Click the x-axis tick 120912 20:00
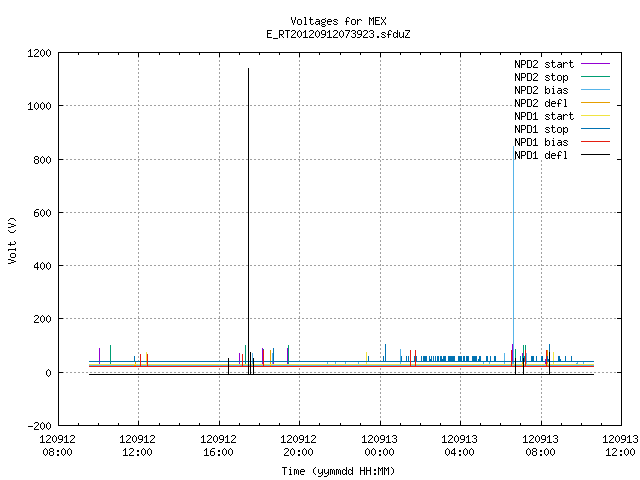 pos(298,446)
